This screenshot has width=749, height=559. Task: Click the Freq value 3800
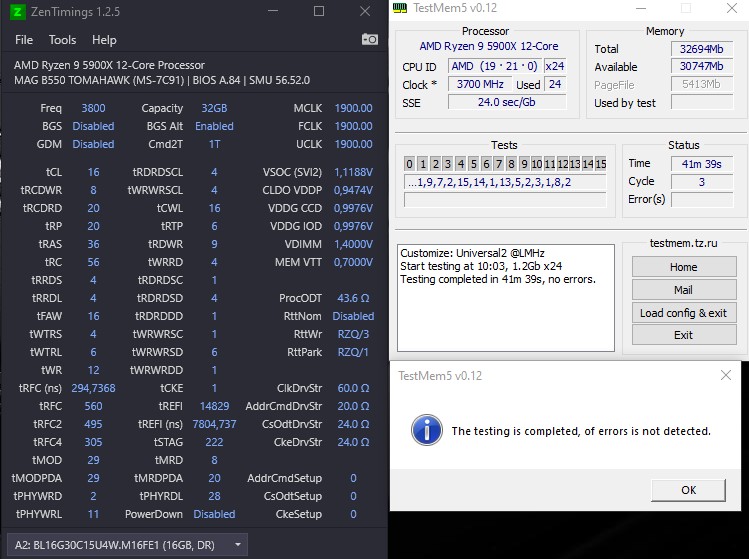click(93, 108)
